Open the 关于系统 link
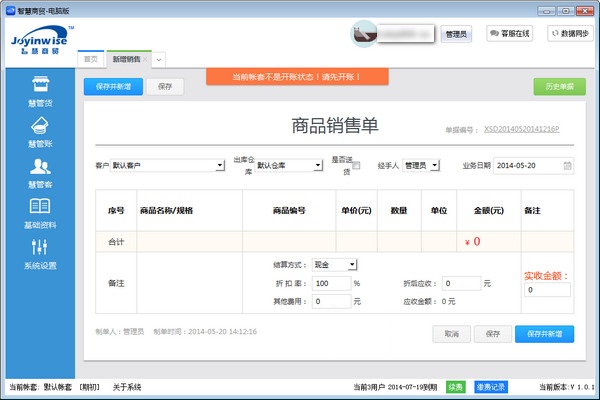600x400 pixels. coord(127,387)
